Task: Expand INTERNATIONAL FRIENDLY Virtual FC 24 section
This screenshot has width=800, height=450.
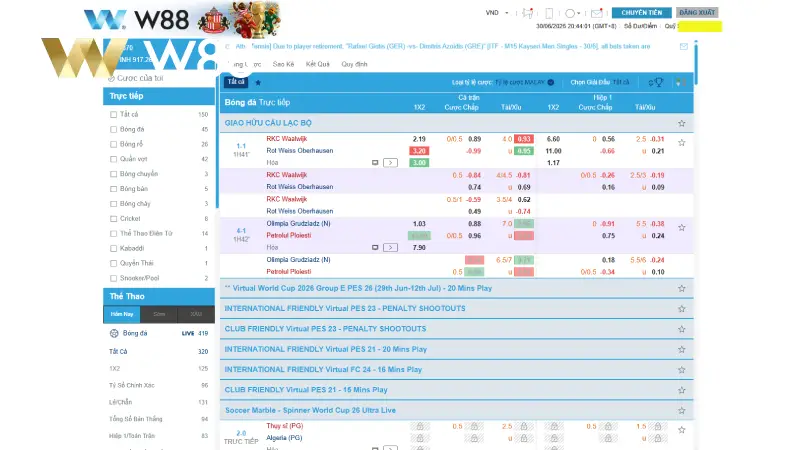Action: tap(457, 369)
